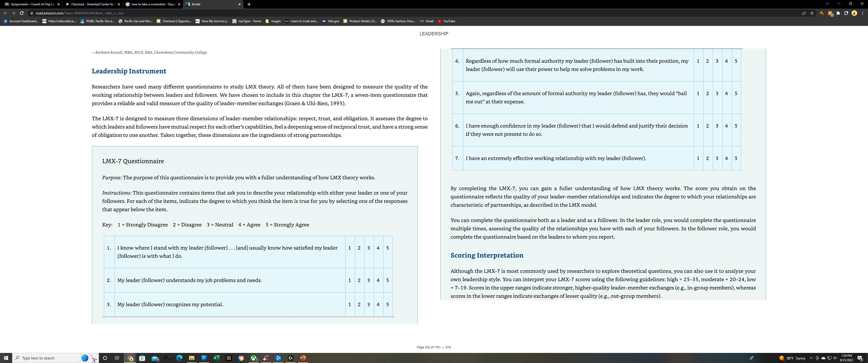This screenshot has height=363, width=868.
Task: Click the Scoring Interpretation heading
Action: click(487, 255)
